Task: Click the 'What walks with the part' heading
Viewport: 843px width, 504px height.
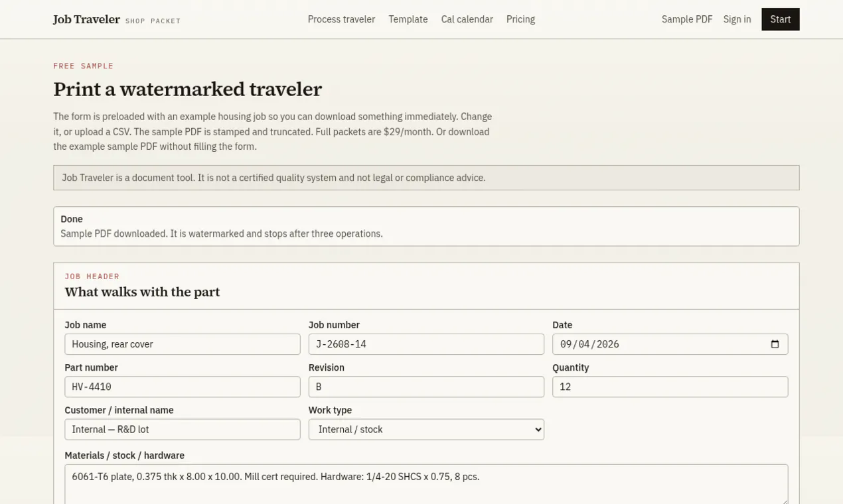Action: point(142,292)
